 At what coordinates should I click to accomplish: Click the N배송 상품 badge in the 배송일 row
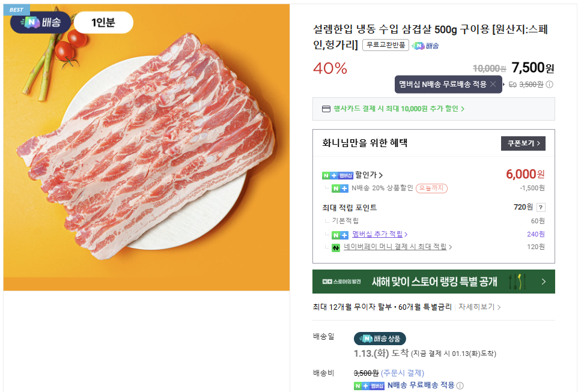click(380, 339)
